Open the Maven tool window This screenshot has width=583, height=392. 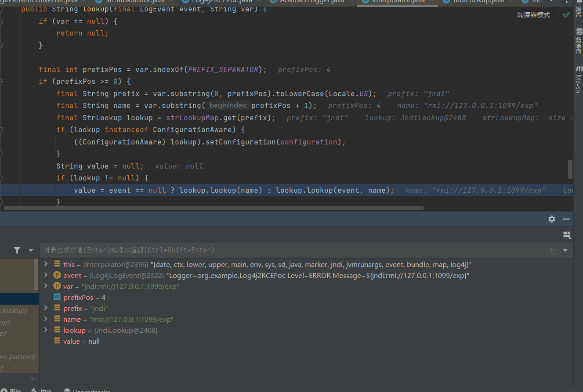click(x=578, y=79)
